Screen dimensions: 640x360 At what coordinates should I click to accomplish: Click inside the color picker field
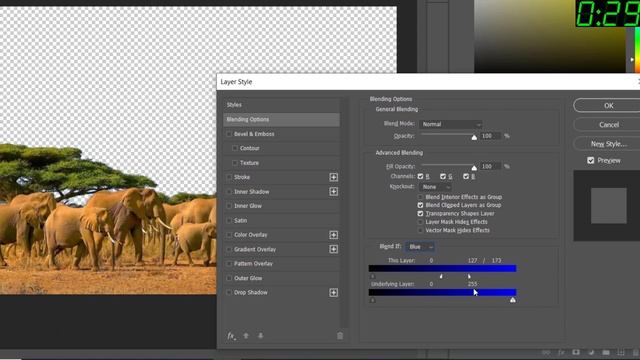550,36
